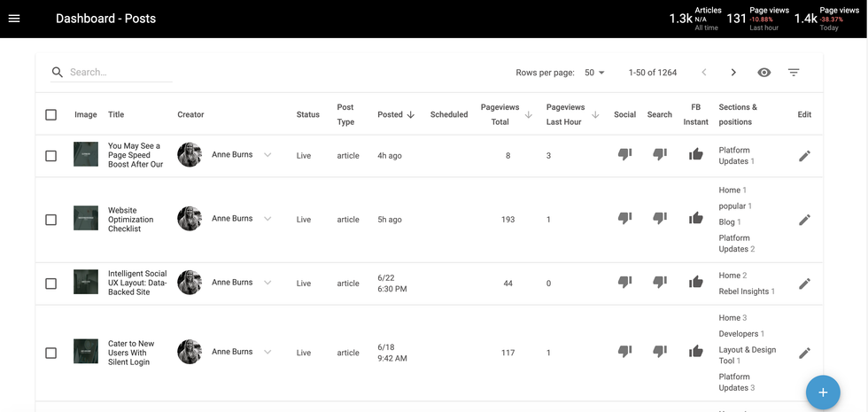Click into the Search posts field
Image resolution: width=868 pixels, height=412 pixels.
pyautogui.click(x=120, y=73)
